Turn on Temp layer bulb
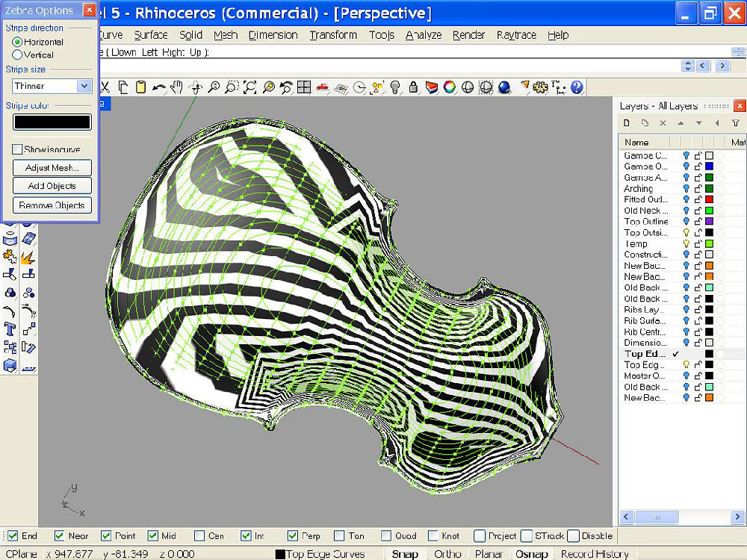Viewport: 747px width, 560px height. pos(686,244)
